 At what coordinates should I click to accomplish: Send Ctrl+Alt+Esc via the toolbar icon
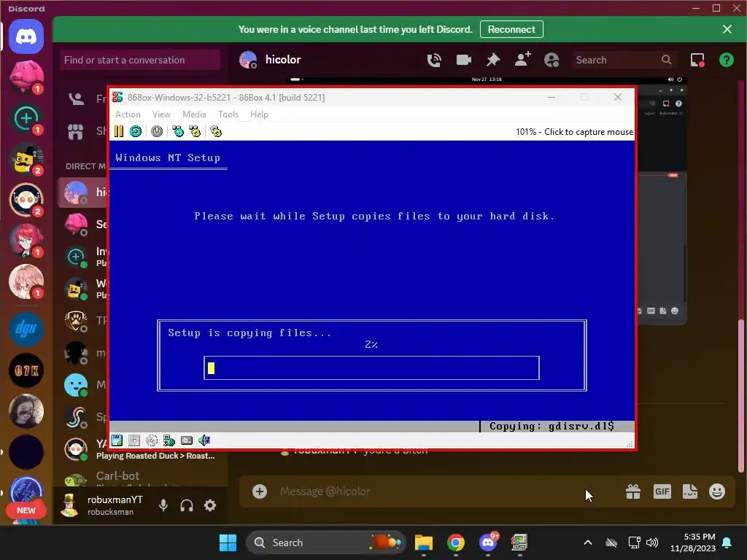[195, 131]
